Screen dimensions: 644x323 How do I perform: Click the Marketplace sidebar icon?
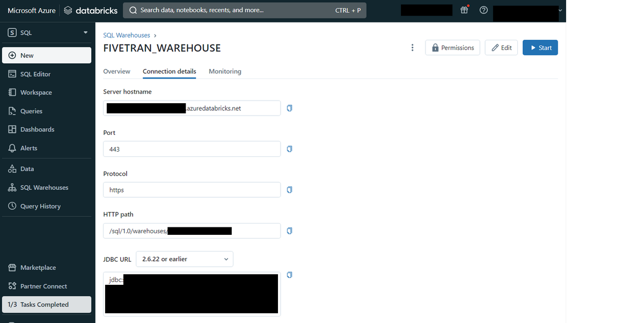tap(12, 268)
